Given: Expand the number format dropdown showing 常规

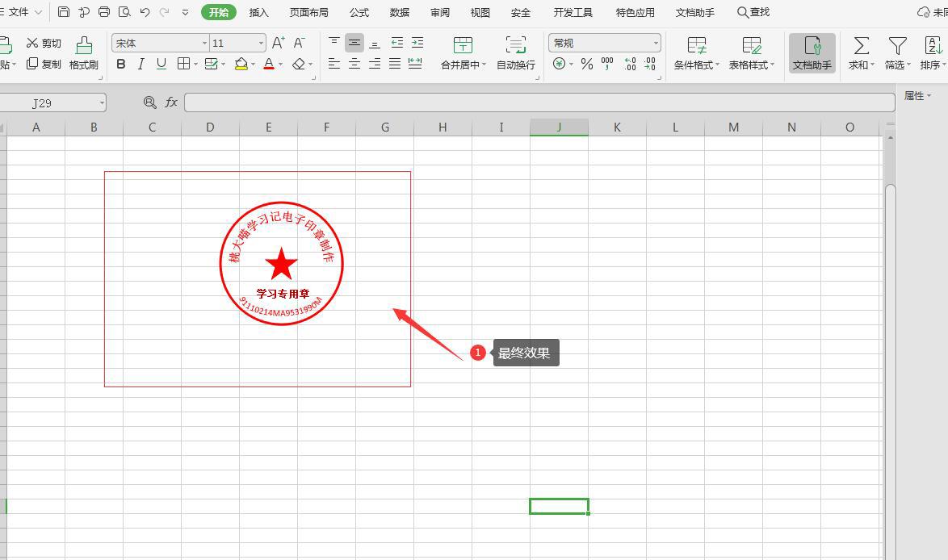Looking at the screenshot, I should click(x=604, y=43).
